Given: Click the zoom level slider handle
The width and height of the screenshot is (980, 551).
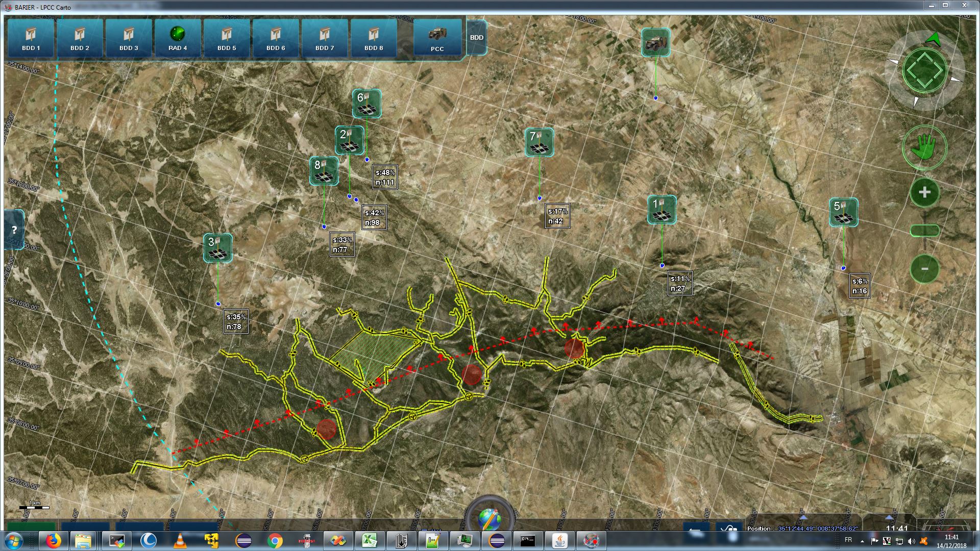Looking at the screenshot, I should point(924,231).
